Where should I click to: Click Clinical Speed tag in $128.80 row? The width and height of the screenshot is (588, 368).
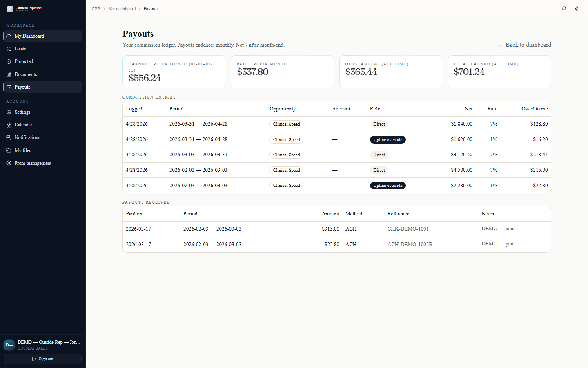coord(286,124)
